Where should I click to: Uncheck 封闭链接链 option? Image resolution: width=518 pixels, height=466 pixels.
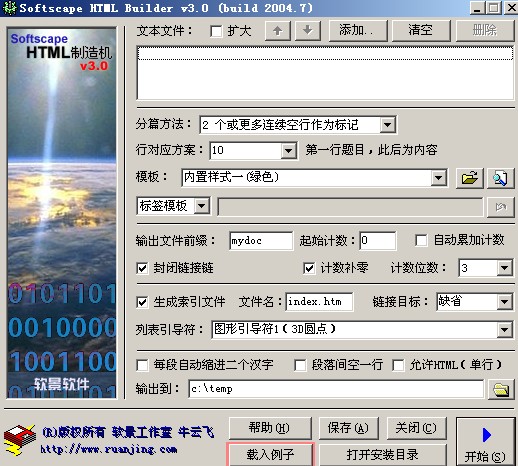click(142, 268)
